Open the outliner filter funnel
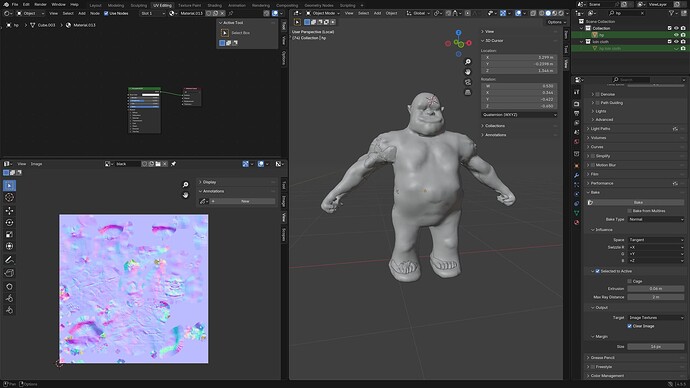The height and width of the screenshot is (388, 690). [672, 13]
